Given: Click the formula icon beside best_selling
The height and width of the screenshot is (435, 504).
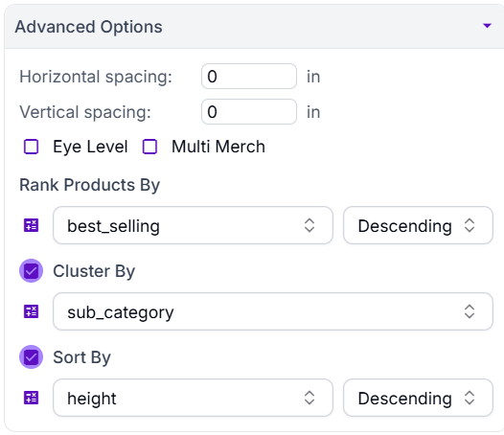Looking at the screenshot, I should point(32,225).
